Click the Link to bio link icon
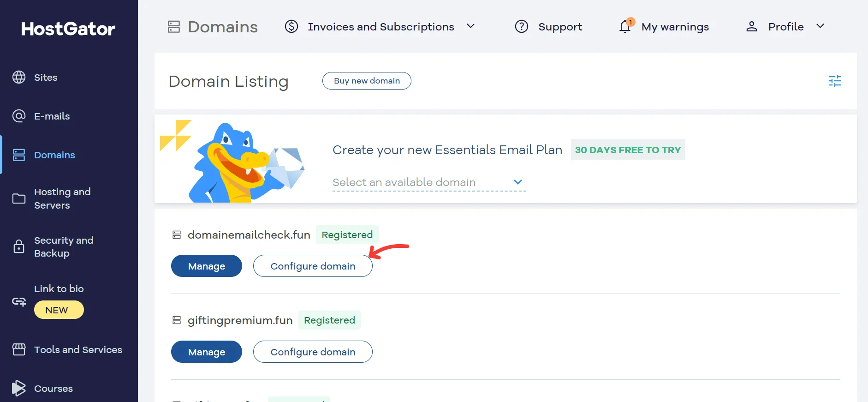The image size is (868, 402). click(19, 302)
